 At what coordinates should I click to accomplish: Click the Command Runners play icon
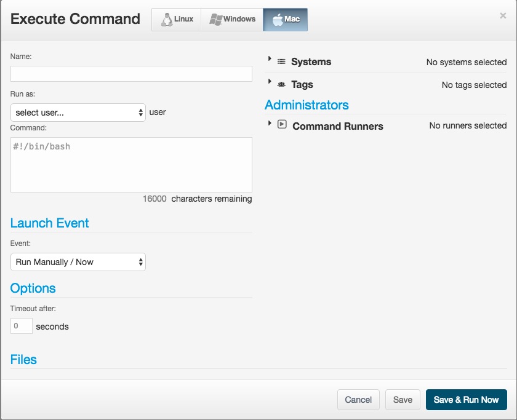coord(282,124)
